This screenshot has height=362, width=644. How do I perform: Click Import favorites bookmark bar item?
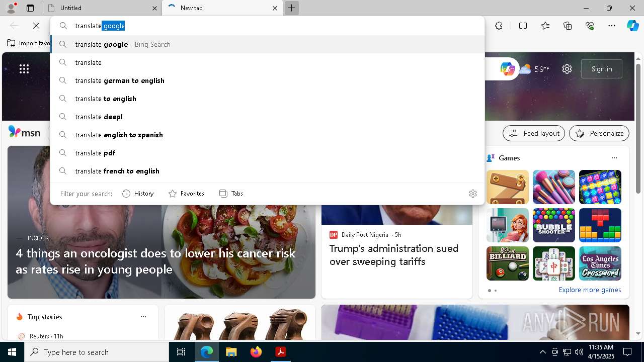29,43
